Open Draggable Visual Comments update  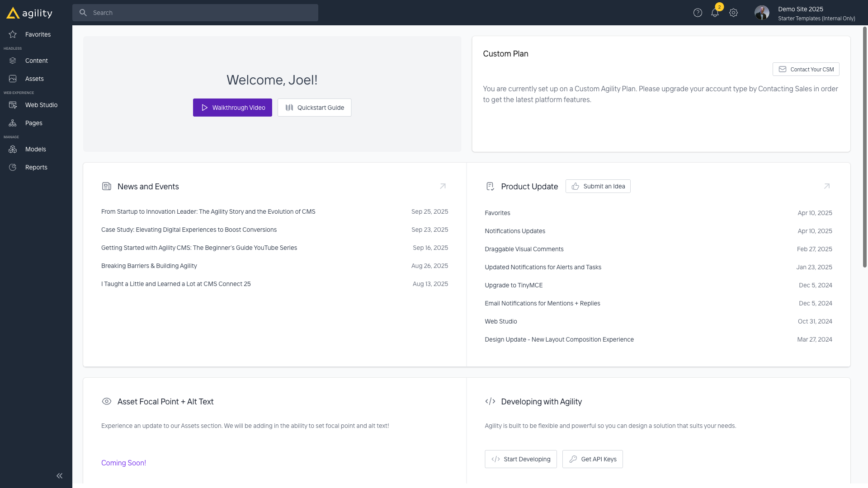tap(524, 249)
